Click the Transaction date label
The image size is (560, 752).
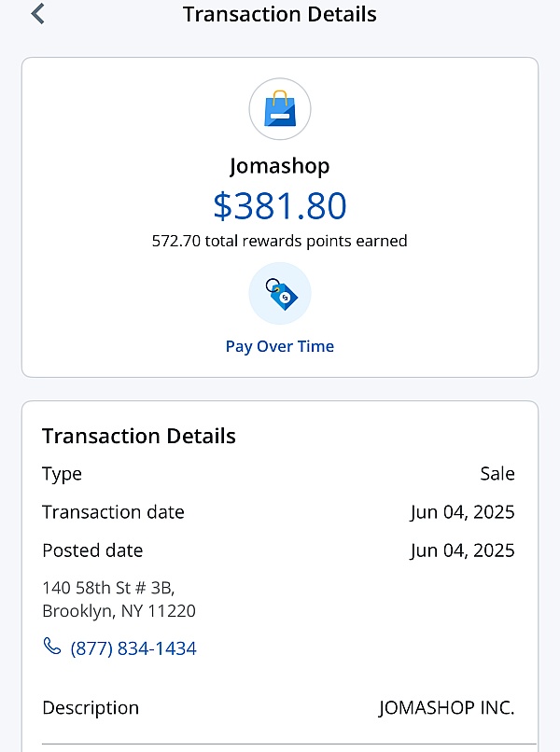click(x=113, y=512)
